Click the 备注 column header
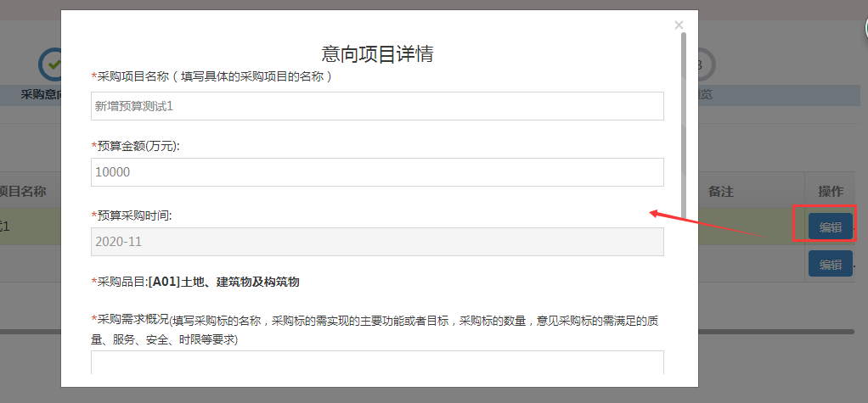 [720, 192]
